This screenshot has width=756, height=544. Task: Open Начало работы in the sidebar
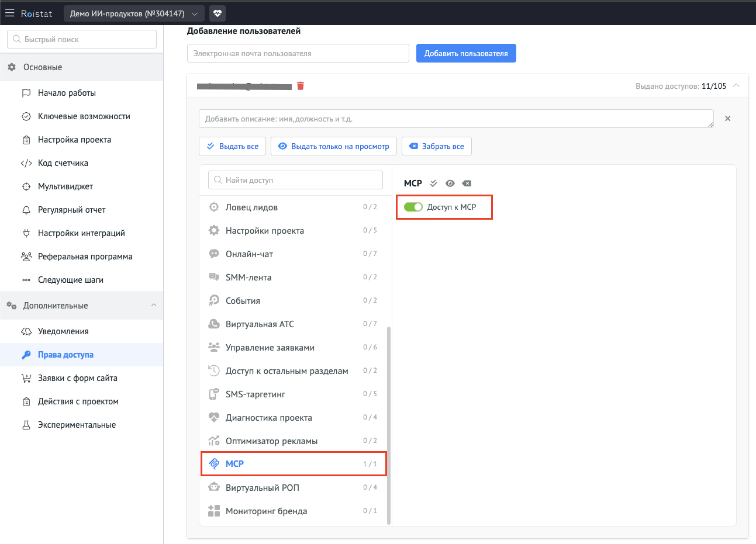81,93
